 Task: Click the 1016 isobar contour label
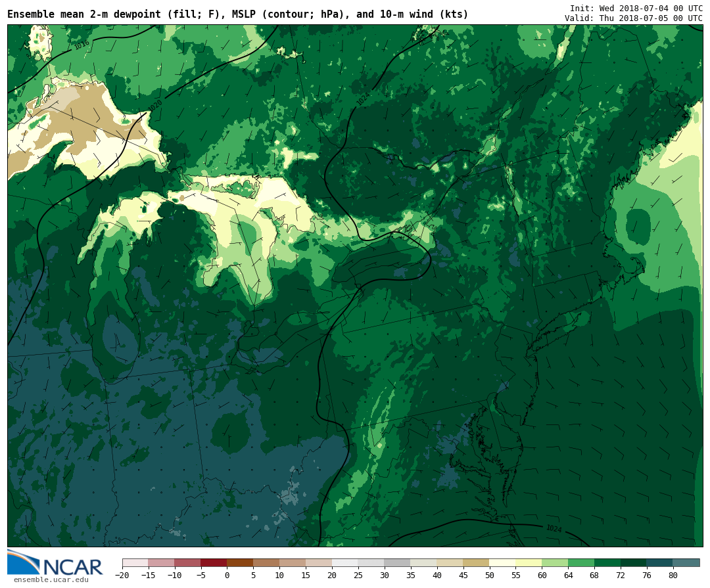(82, 45)
